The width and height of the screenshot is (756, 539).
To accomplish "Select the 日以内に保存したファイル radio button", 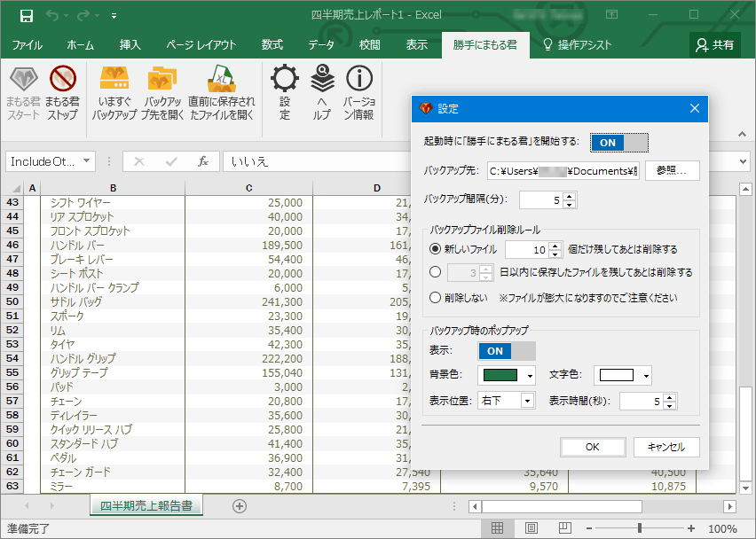I will [x=435, y=272].
